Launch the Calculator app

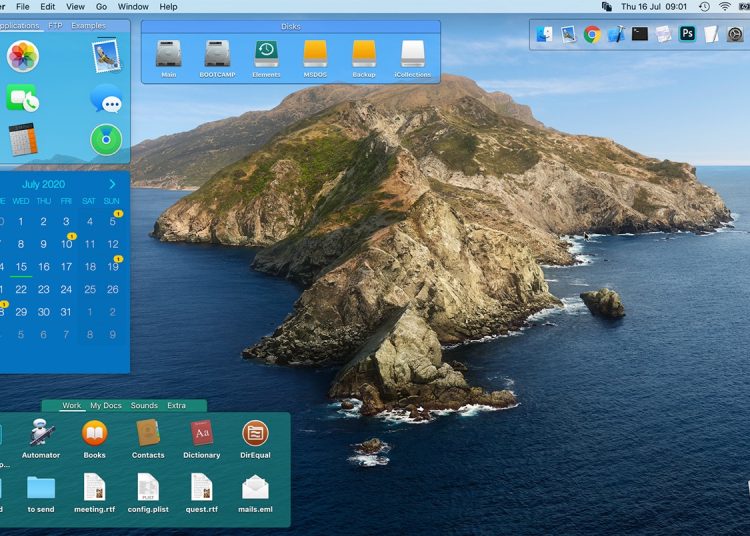coord(22,139)
